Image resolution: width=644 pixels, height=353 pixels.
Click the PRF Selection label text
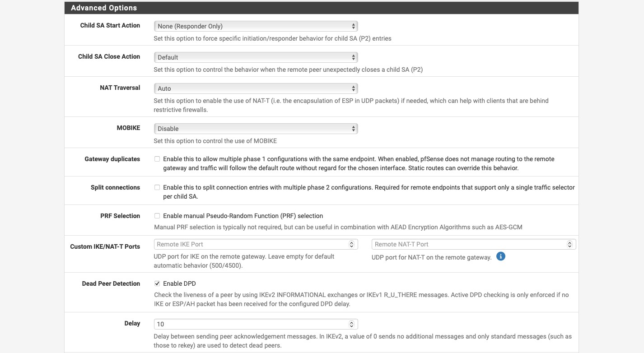click(x=120, y=216)
